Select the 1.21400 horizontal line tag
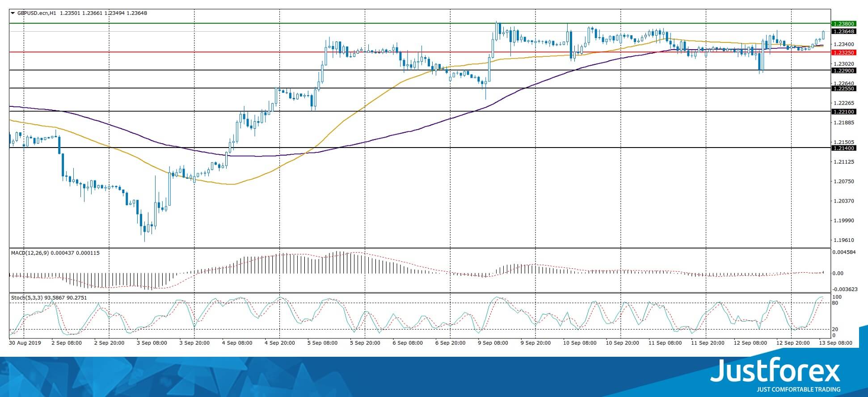 [843, 148]
